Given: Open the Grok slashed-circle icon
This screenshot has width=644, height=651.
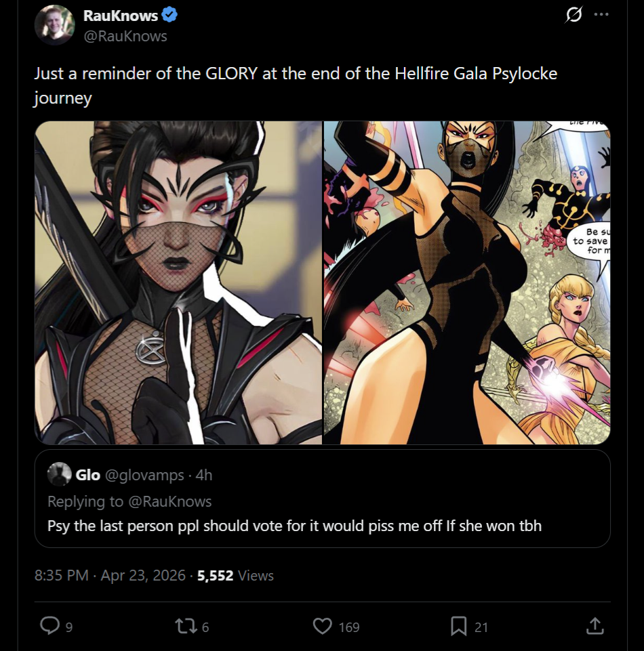Looking at the screenshot, I should point(573,15).
